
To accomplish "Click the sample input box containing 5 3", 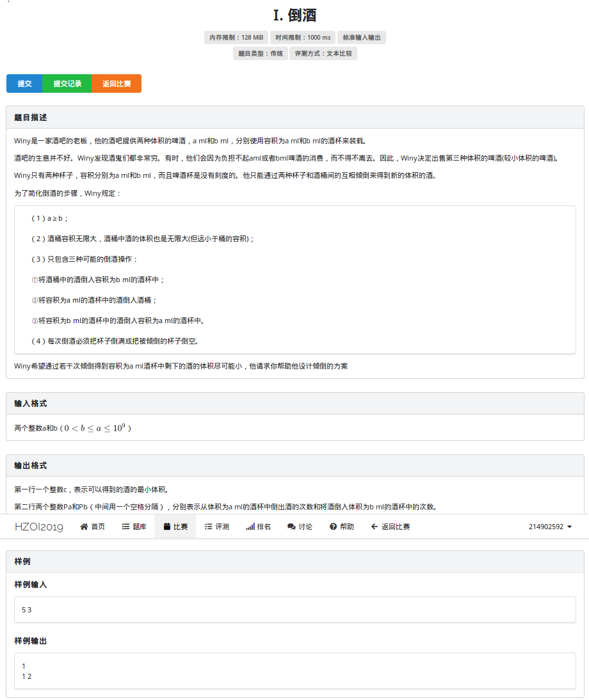I will coord(294,609).
